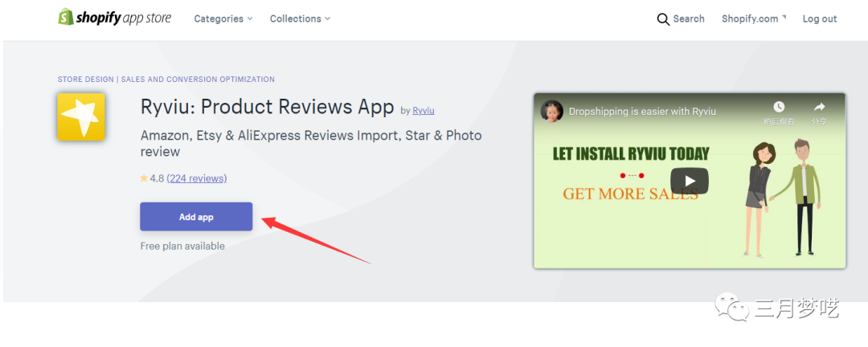The image size is (868, 347).
Task: Click Log out in the header
Action: (x=819, y=18)
